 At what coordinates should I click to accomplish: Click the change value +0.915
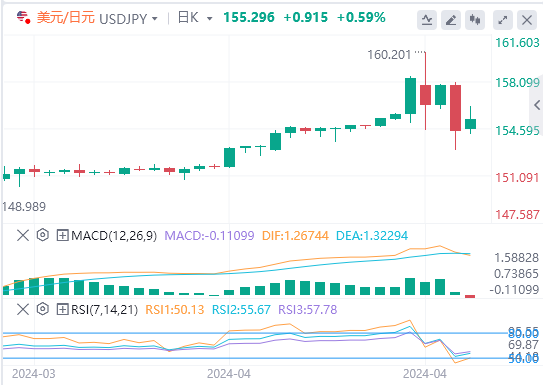click(305, 17)
